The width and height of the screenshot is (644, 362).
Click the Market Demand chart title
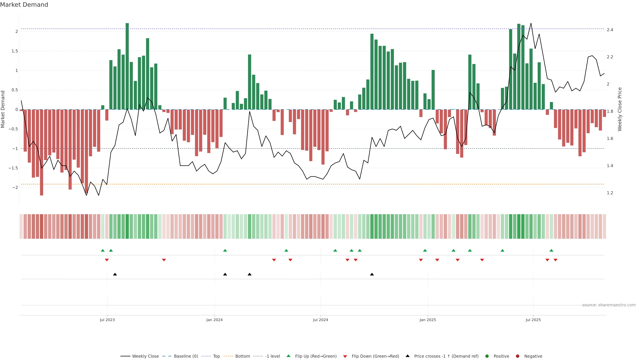[x=24, y=5]
